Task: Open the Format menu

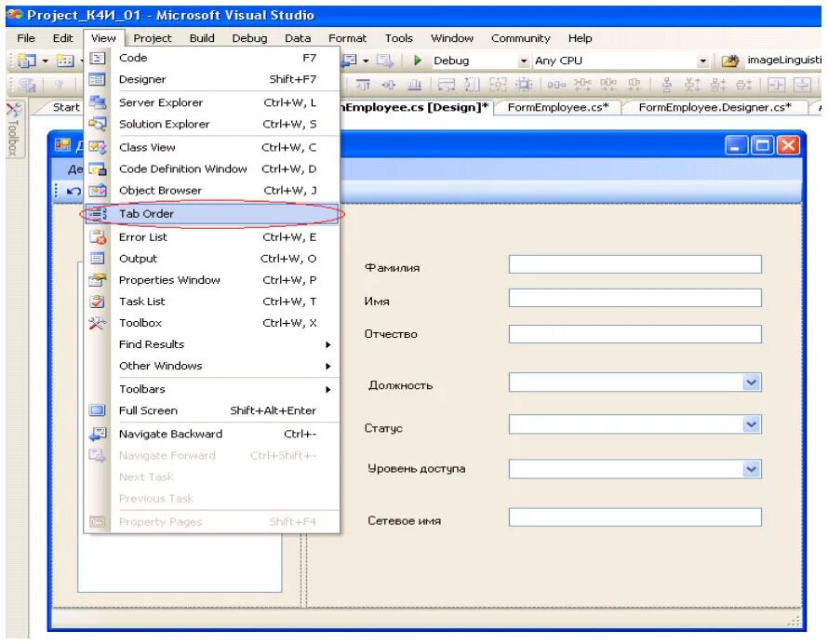Action: (x=347, y=38)
